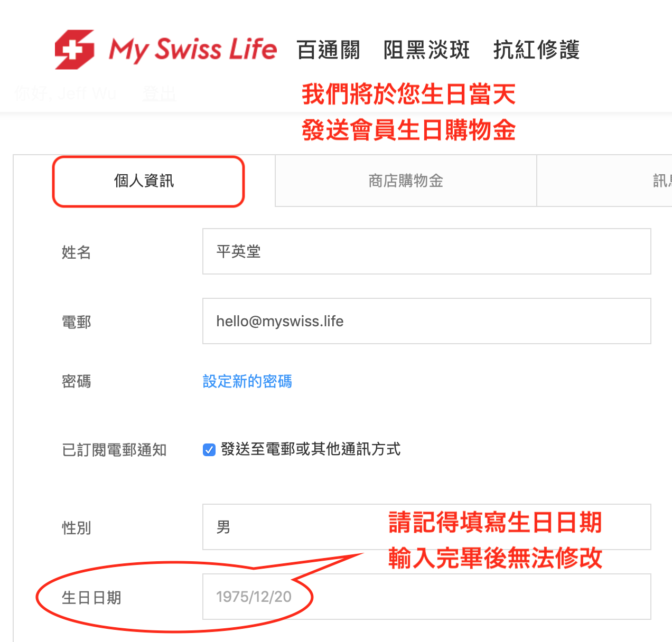Screen dimensions: 672x642
Task: Switch to the 商店購物金 tab
Action: coord(405,181)
